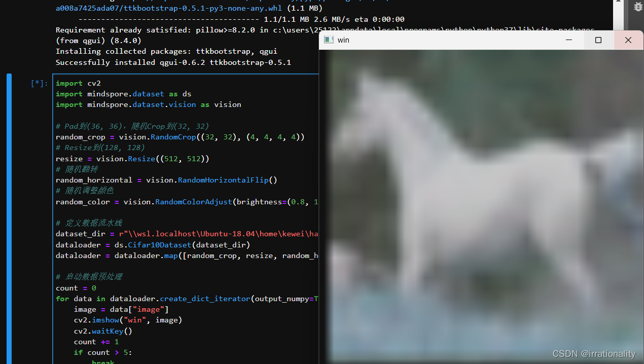Image resolution: width=644 pixels, height=364 pixels.
Task: Click the [*]: execution prompt
Action: coord(40,83)
